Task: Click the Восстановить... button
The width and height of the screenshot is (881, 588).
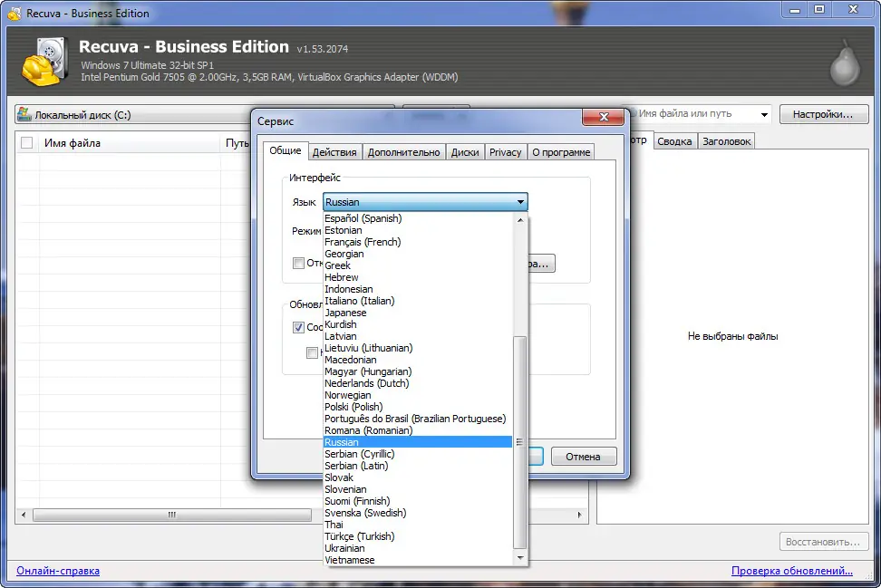Action: click(823, 542)
